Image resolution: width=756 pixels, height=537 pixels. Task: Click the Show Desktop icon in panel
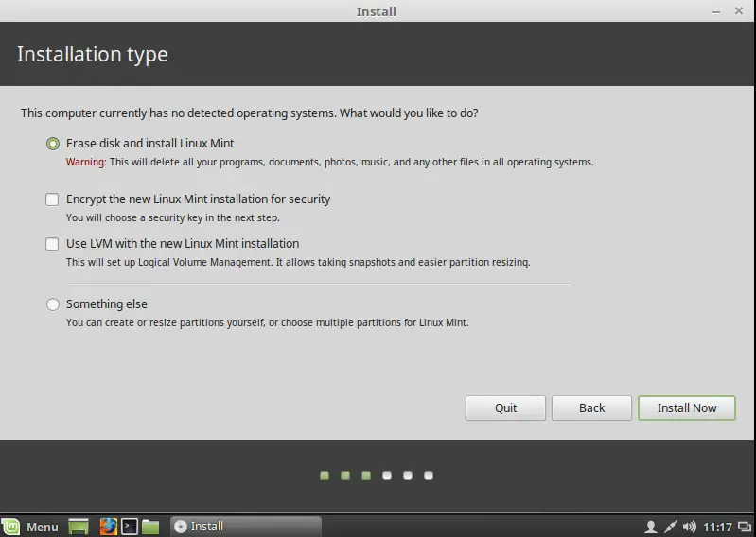(x=79, y=527)
